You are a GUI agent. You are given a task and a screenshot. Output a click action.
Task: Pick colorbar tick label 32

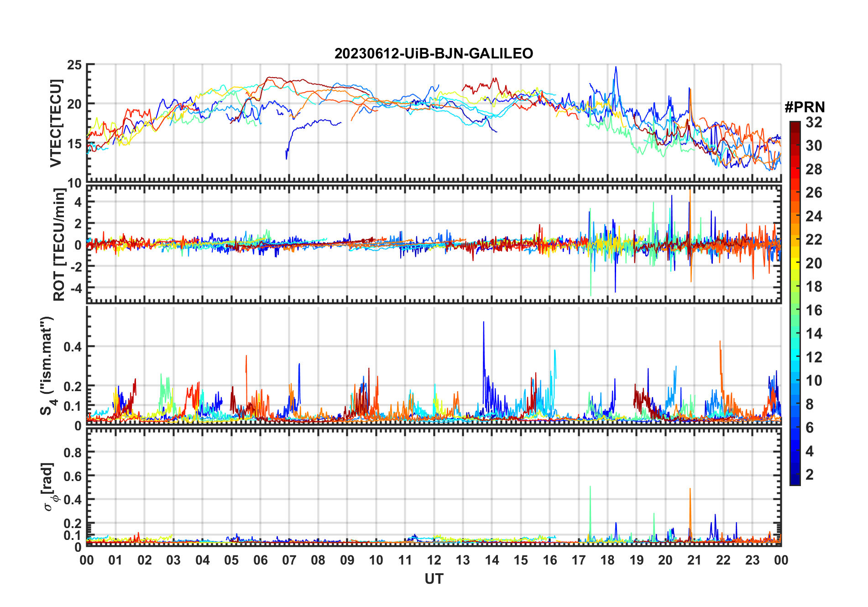[814, 122]
